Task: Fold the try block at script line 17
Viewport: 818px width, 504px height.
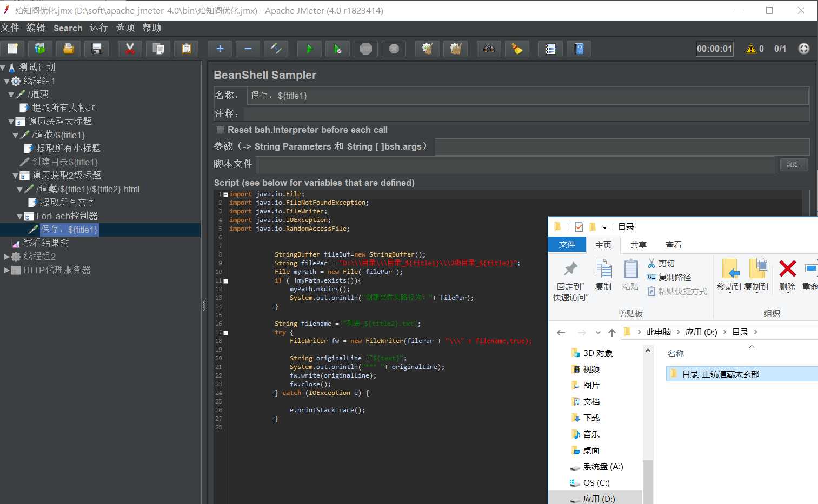Action: coord(225,332)
